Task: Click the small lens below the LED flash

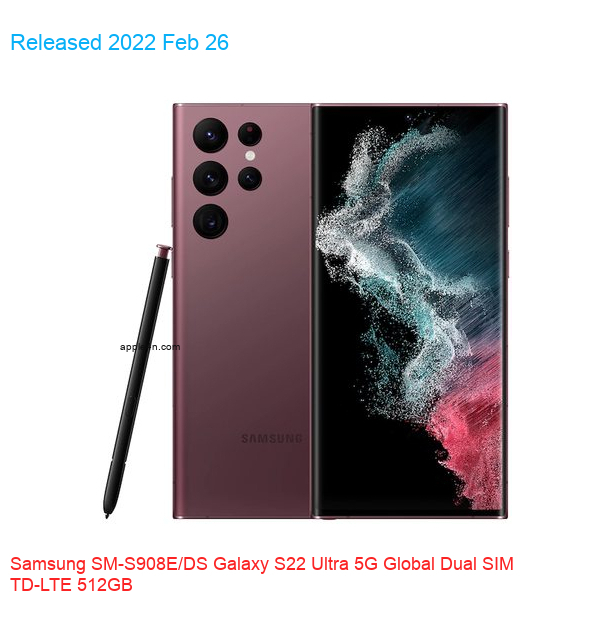Action: tap(249, 178)
